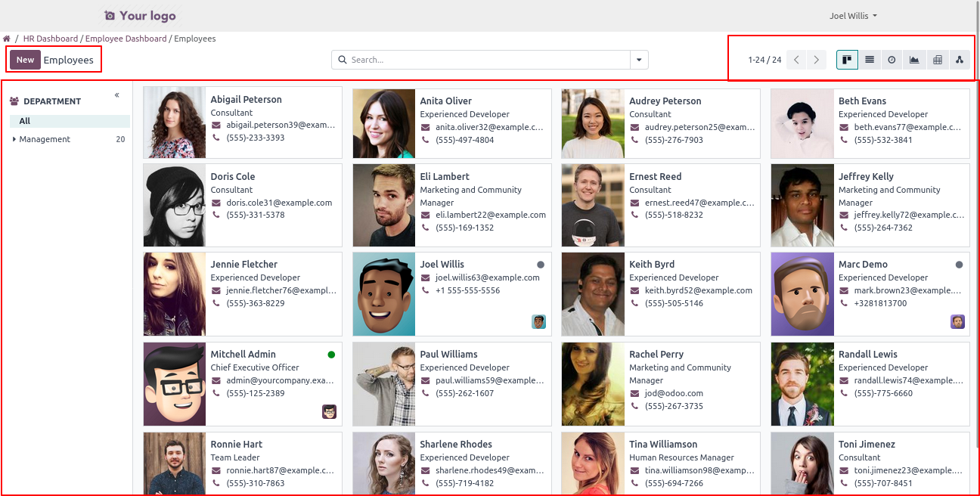Open the search options dropdown arrow

pos(639,60)
